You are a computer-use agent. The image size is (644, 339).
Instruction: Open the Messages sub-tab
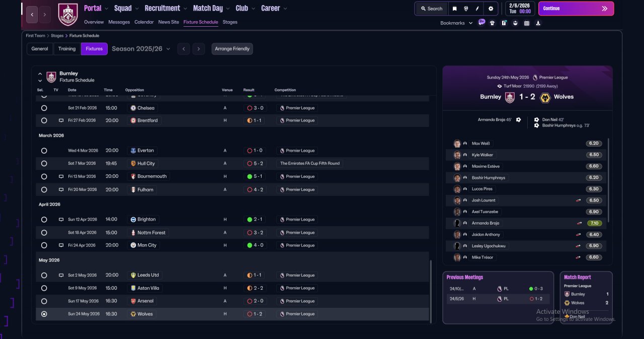pos(119,22)
